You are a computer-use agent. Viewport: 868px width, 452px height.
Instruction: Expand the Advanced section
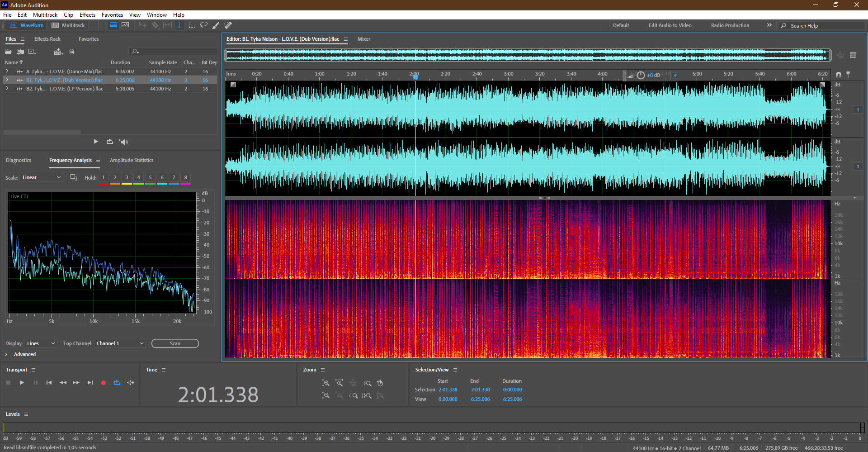pos(6,354)
